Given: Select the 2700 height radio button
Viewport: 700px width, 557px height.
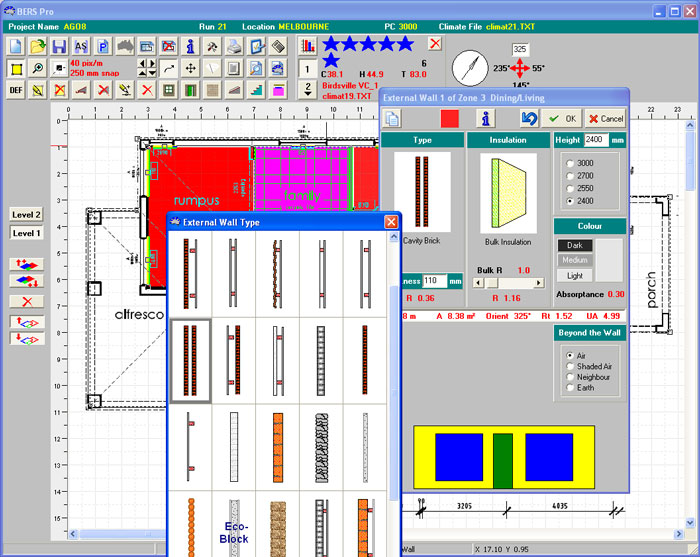Looking at the screenshot, I should click(x=570, y=174).
